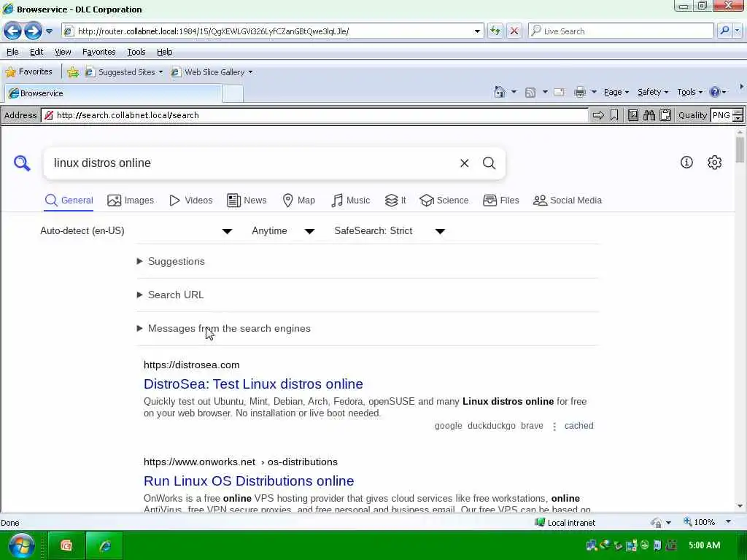Switch to the Videos search tab

pyautogui.click(x=191, y=201)
